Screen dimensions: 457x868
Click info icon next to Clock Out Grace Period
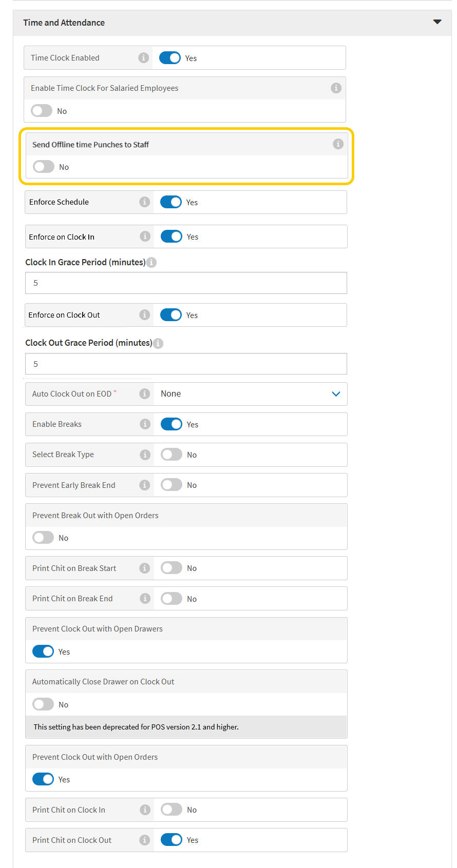(x=158, y=343)
